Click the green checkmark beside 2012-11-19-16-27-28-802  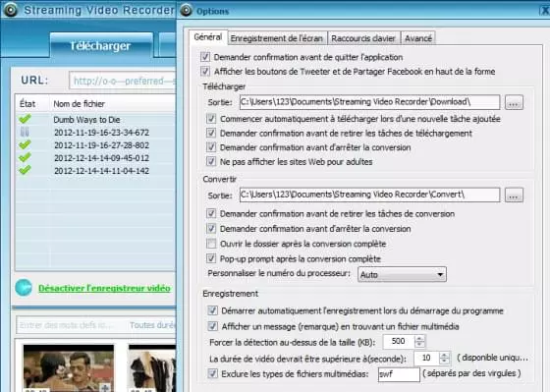(25, 144)
